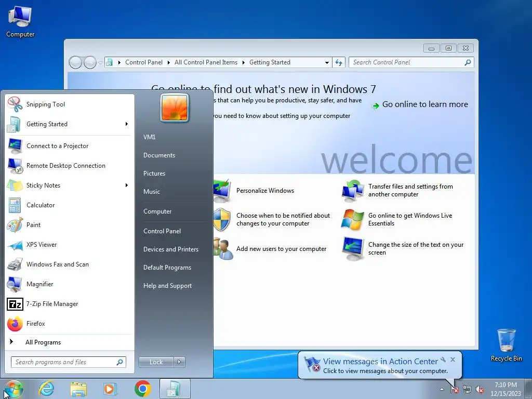
Task: Open Computer in Start menu right pane
Action: 157,211
